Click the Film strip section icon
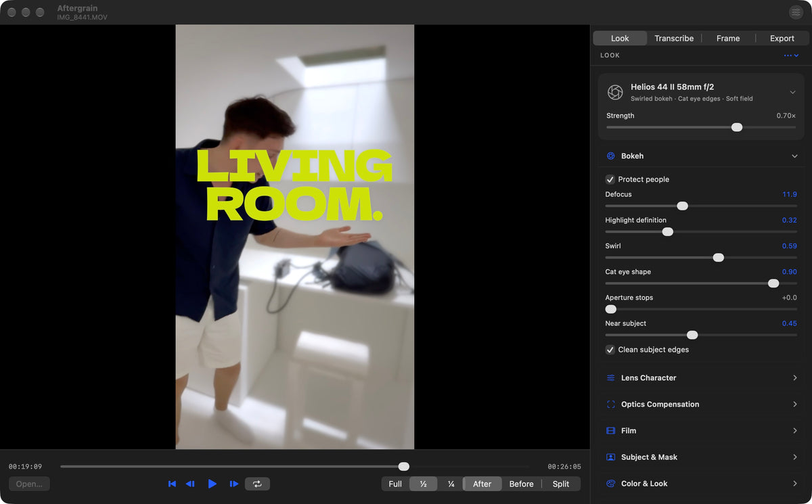Image resolution: width=812 pixels, height=504 pixels. click(x=610, y=431)
